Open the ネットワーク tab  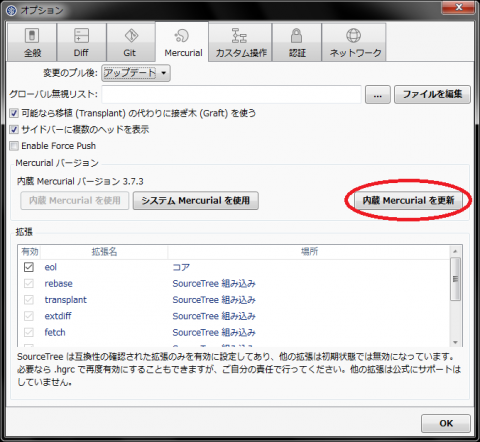pos(354,42)
